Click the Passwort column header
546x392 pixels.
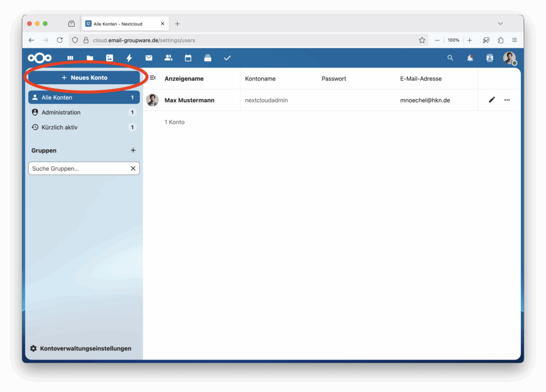[334, 79]
